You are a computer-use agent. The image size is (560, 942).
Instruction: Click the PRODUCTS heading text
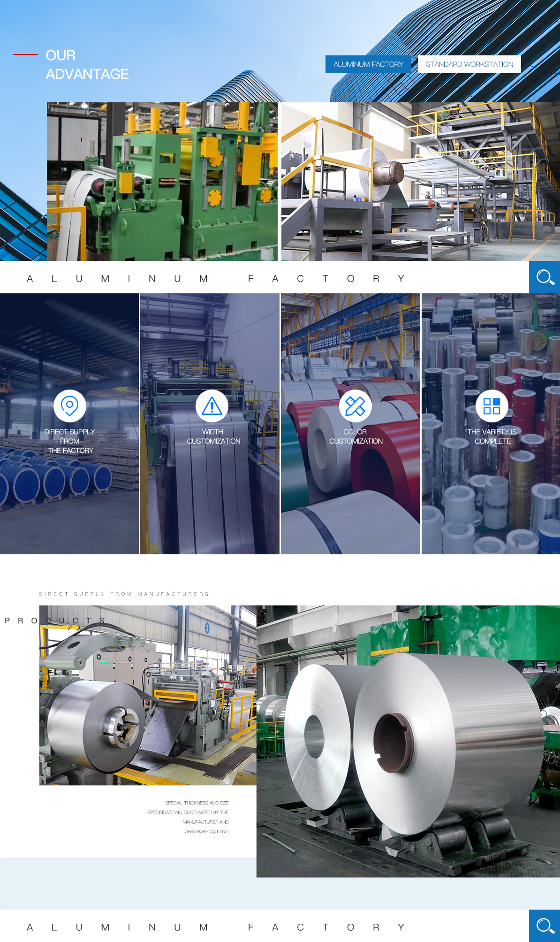[x=55, y=621]
